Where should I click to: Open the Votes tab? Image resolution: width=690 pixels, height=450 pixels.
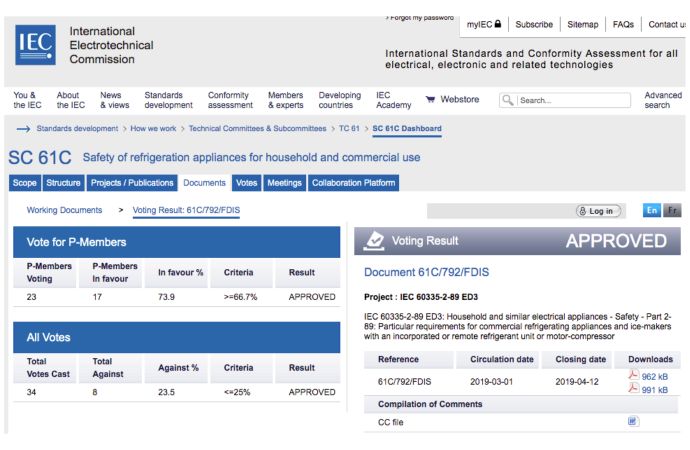246,183
